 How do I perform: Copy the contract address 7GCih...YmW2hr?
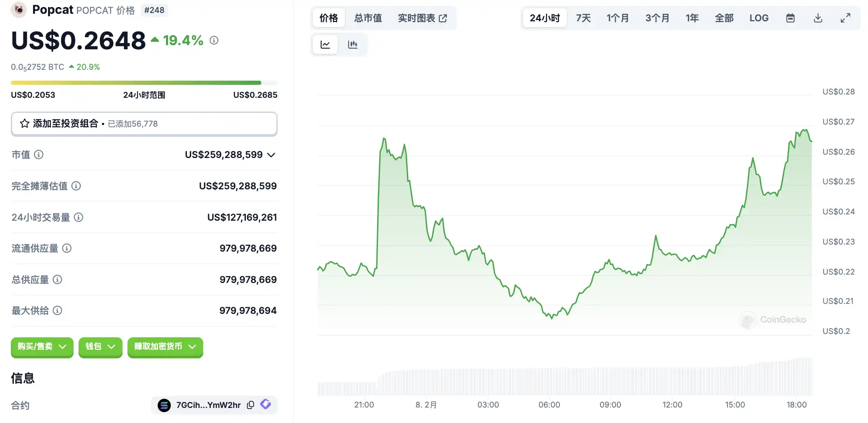tap(250, 405)
